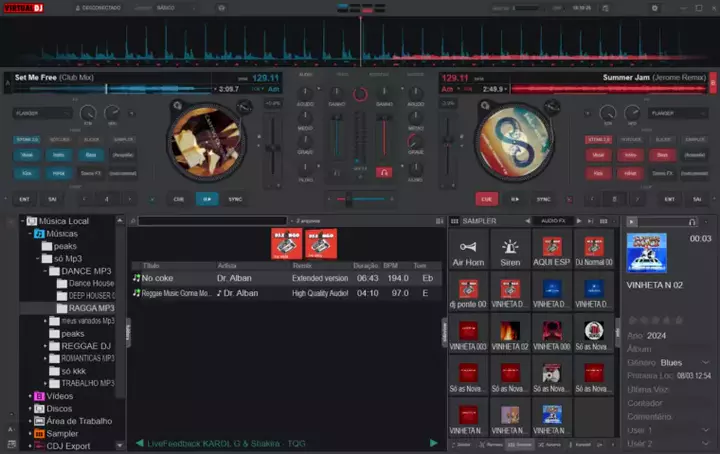Toggle the Bass stem pad on right deck
The image size is (720, 454).
(662, 155)
